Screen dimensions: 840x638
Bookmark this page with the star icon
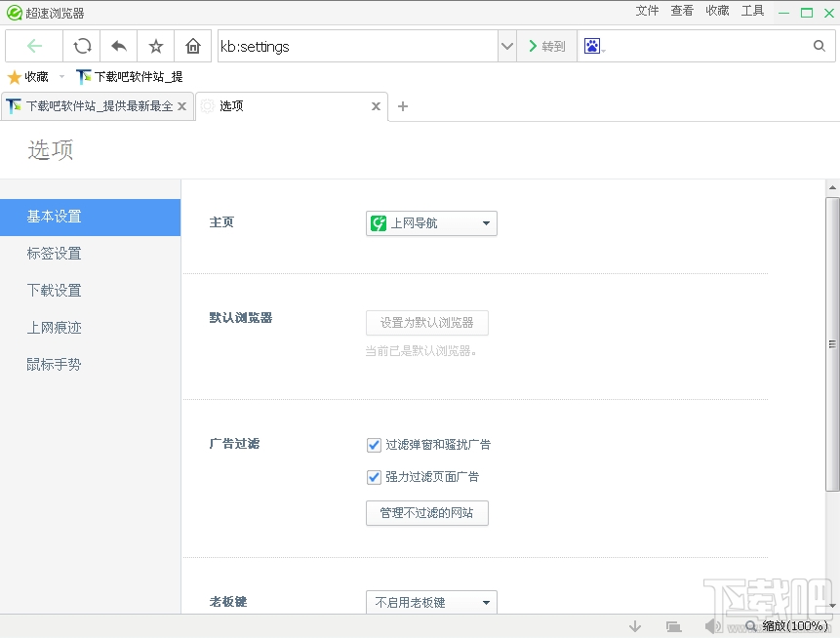point(155,46)
